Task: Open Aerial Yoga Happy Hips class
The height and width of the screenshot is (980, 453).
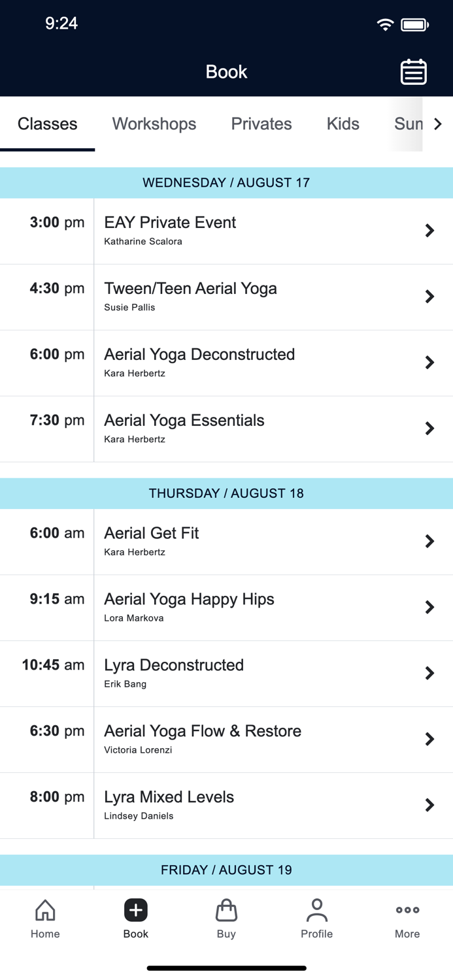Action: pyautogui.click(x=189, y=607)
